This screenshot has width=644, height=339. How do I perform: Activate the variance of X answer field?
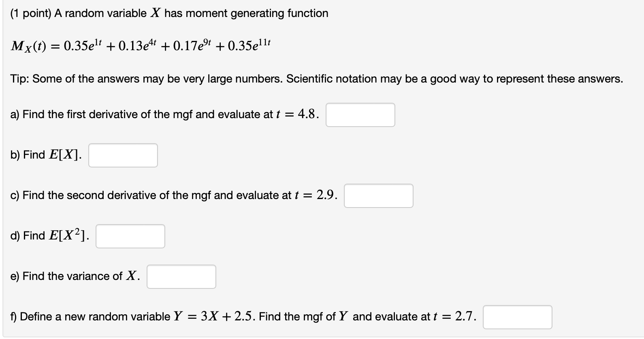coord(181,277)
